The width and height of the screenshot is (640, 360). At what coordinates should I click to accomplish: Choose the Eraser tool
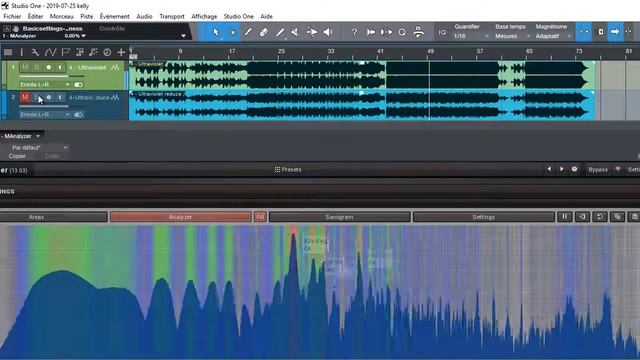pos(264,32)
